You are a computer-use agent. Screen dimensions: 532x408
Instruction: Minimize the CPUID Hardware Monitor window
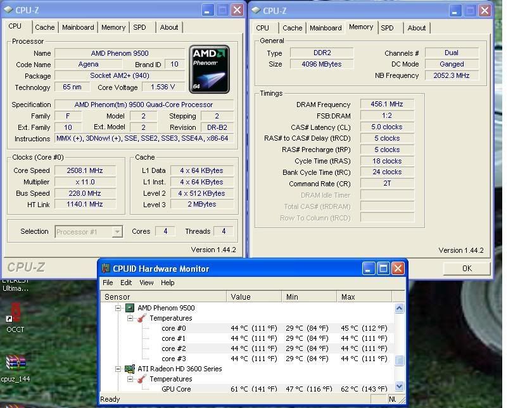(368, 269)
